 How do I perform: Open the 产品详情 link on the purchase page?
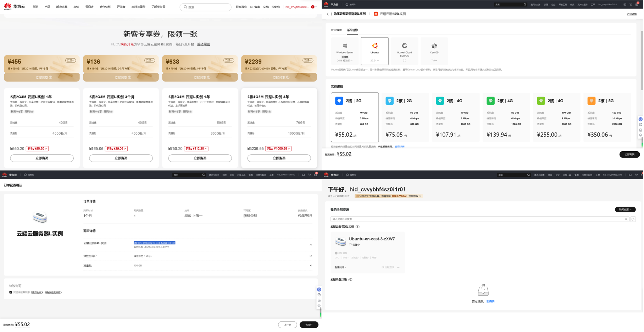632,14
